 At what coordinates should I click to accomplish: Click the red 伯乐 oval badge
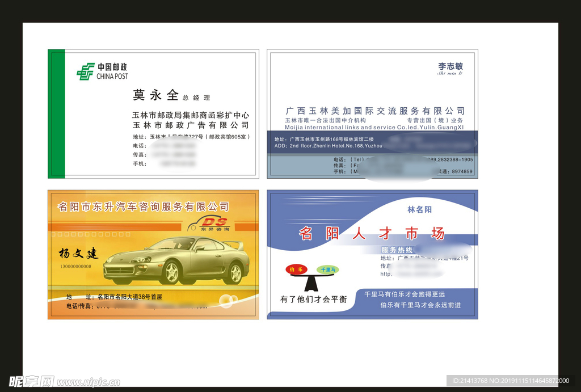pyautogui.click(x=296, y=269)
